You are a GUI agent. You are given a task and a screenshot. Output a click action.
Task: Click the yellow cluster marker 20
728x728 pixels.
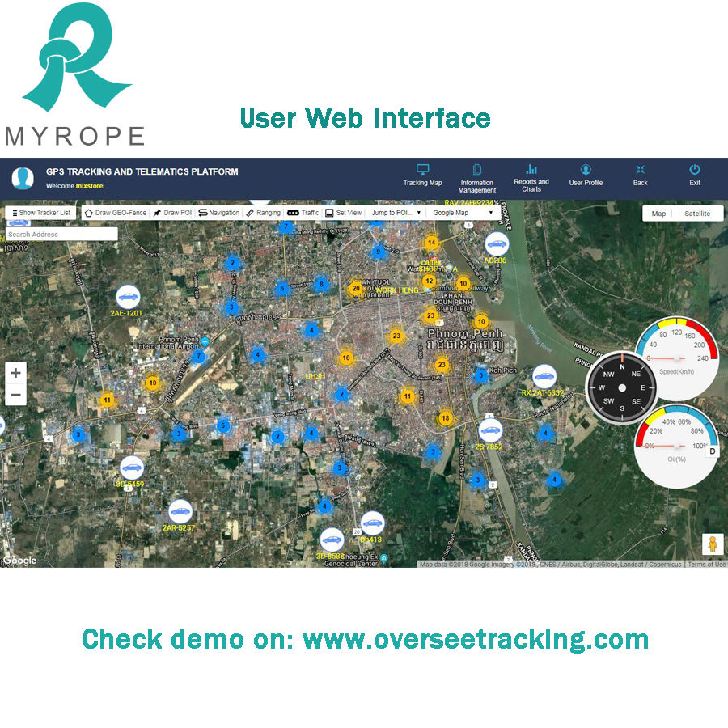356,288
